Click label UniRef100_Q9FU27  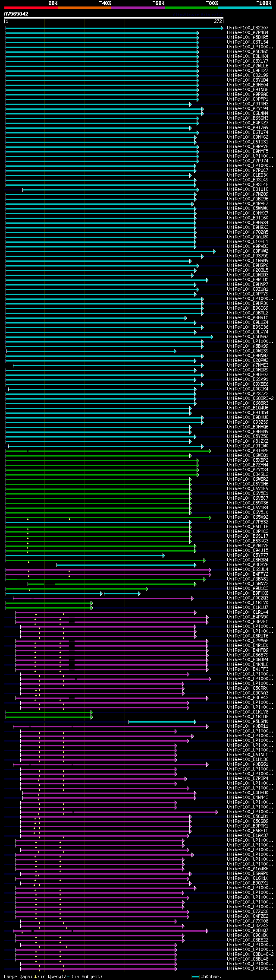click(x=248, y=71)
